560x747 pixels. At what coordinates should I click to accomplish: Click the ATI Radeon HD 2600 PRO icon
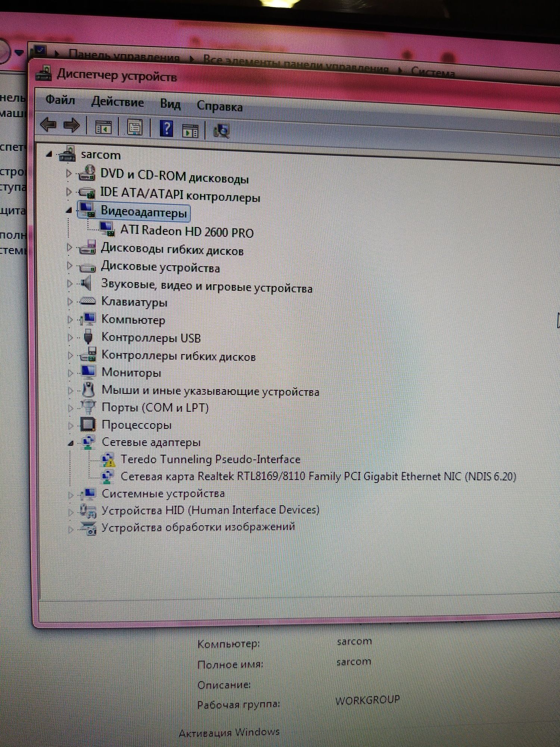point(107,229)
